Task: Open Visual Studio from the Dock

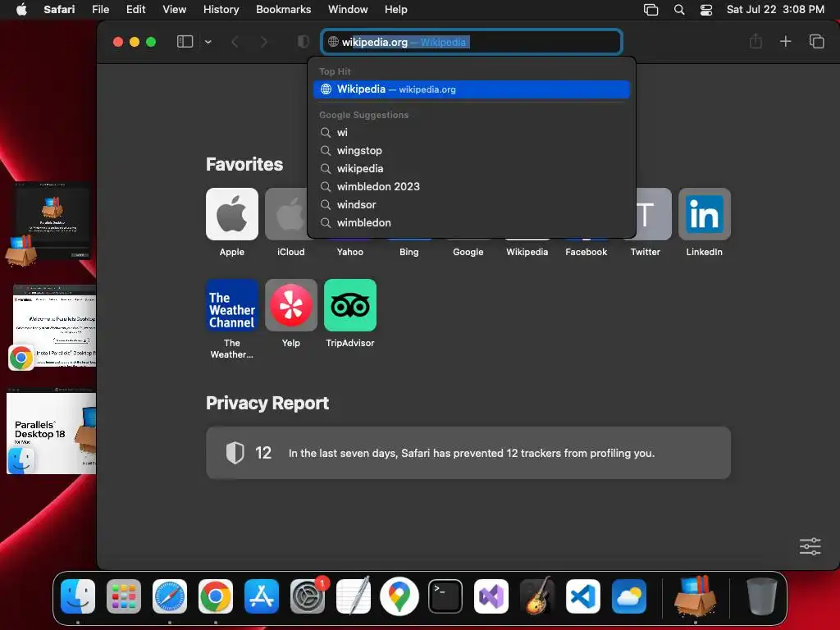Action: (491, 596)
